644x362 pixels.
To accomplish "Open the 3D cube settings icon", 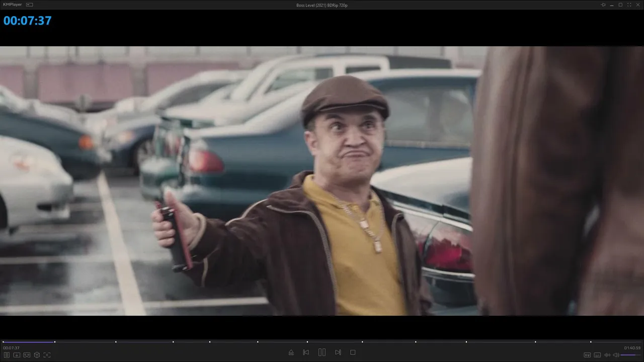I will [37, 355].
